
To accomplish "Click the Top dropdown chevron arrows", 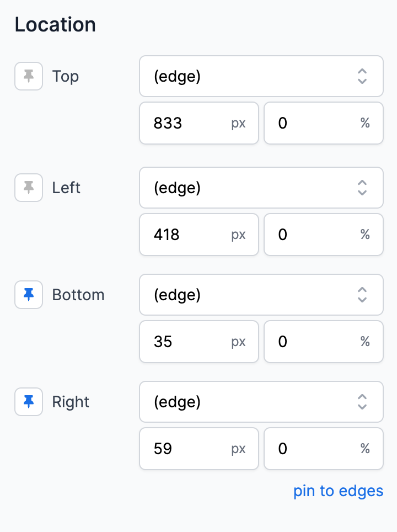I will 362,76.
